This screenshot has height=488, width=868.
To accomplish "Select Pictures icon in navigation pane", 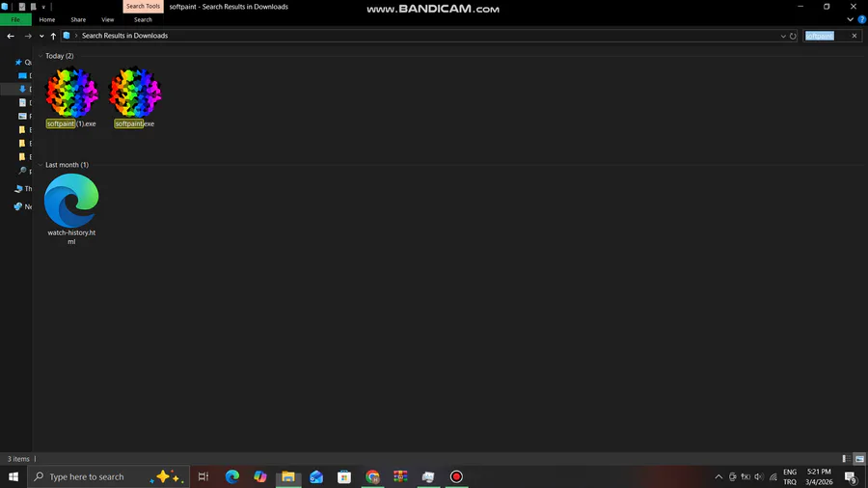I will (x=22, y=116).
